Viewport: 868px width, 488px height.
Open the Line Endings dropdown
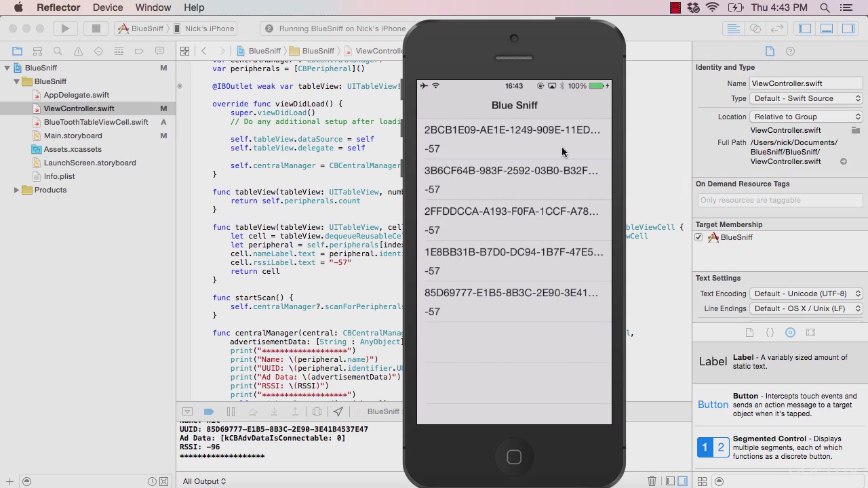point(806,308)
